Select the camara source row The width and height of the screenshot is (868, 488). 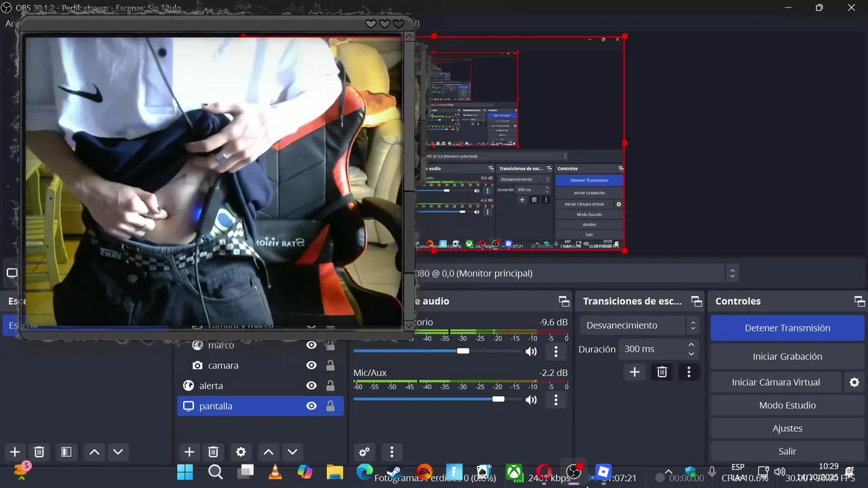pos(260,365)
